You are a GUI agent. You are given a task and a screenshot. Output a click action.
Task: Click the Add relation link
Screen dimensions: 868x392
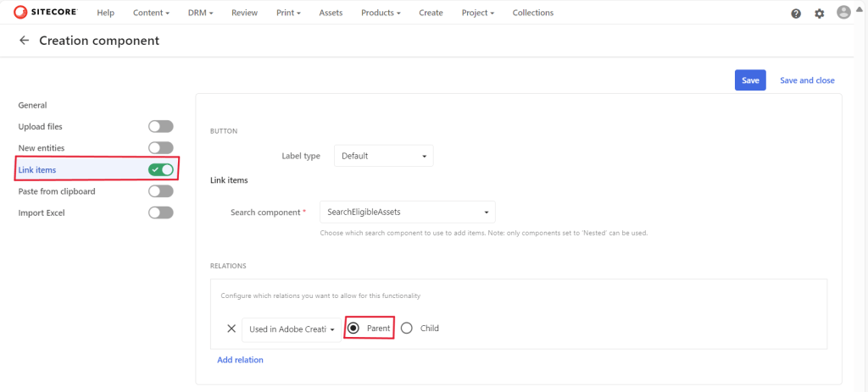pyautogui.click(x=240, y=360)
